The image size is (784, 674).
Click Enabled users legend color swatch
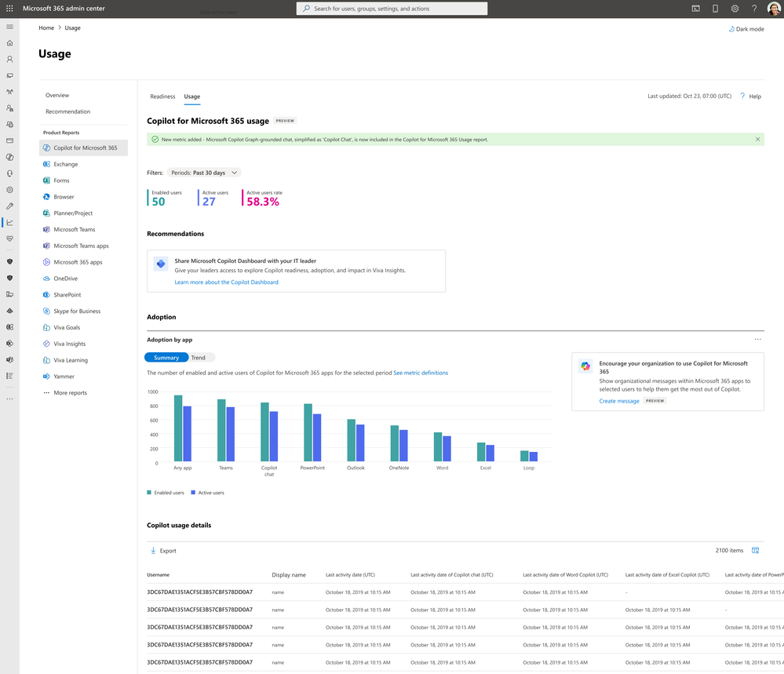point(149,493)
